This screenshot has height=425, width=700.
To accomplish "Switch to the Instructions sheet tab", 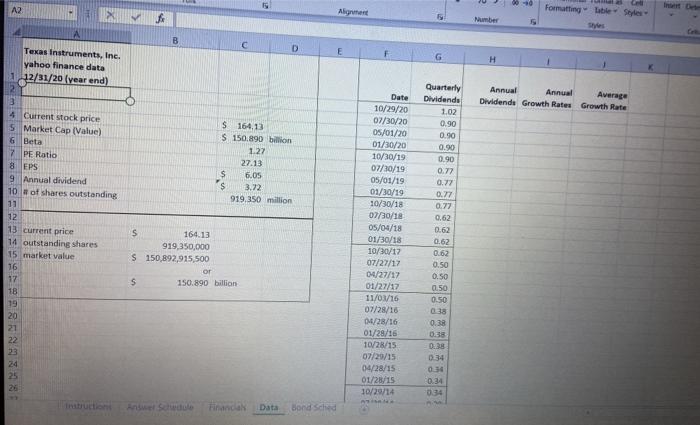I will click(x=88, y=406).
